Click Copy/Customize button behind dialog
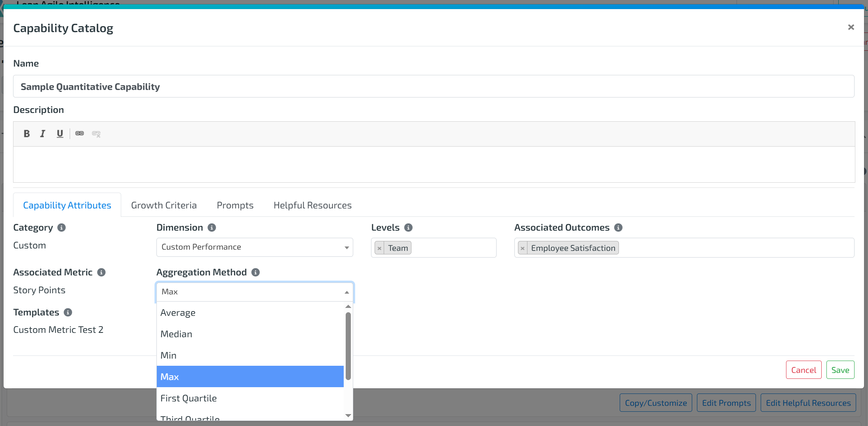This screenshot has width=868, height=426. pyautogui.click(x=656, y=403)
